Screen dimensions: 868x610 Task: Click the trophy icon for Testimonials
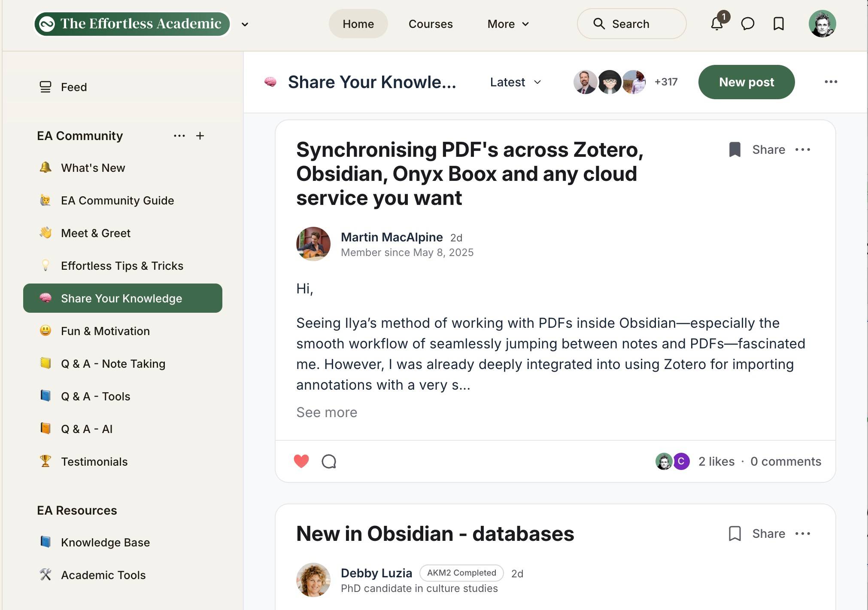tap(46, 461)
